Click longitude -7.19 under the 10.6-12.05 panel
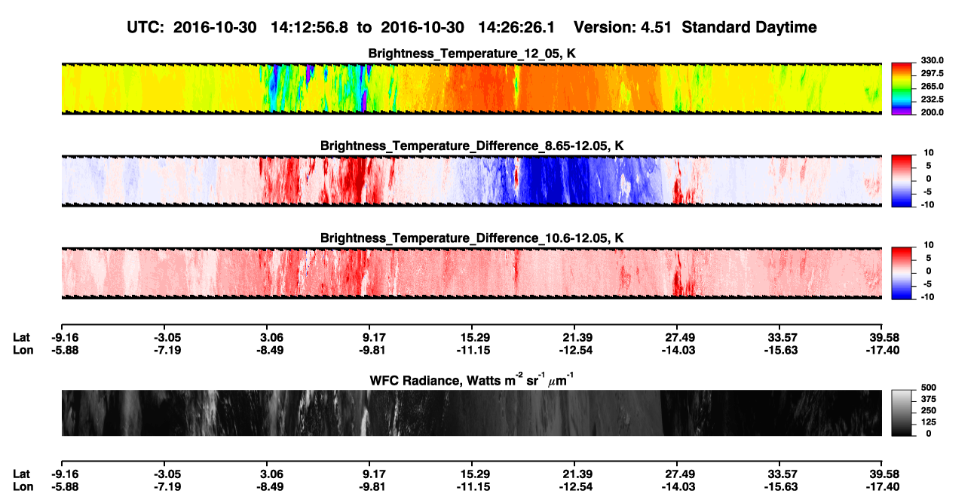The height and width of the screenshot is (503, 980). click(167, 349)
